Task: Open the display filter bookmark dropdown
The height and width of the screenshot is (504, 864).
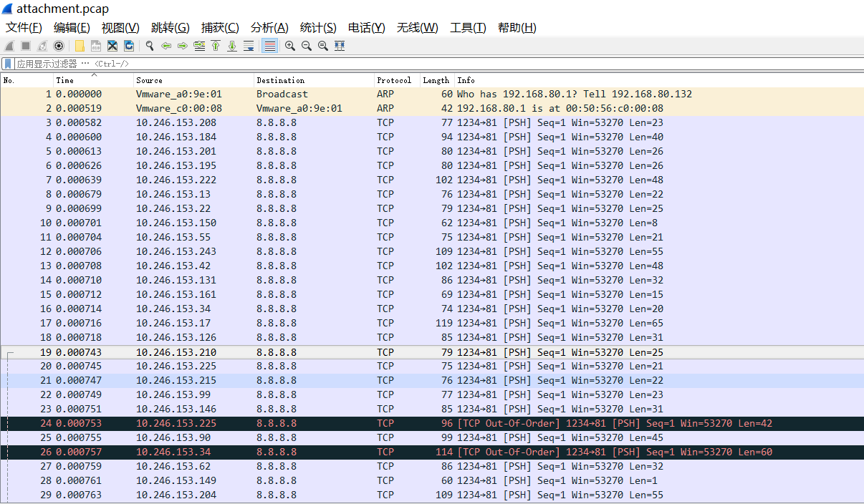Action: click(8, 64)
